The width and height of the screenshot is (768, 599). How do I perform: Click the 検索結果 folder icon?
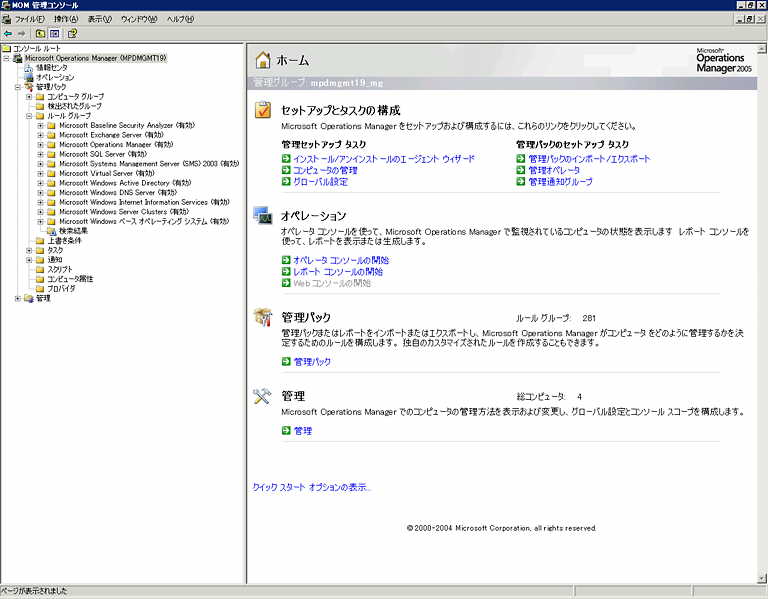click(x=51, y=231)
